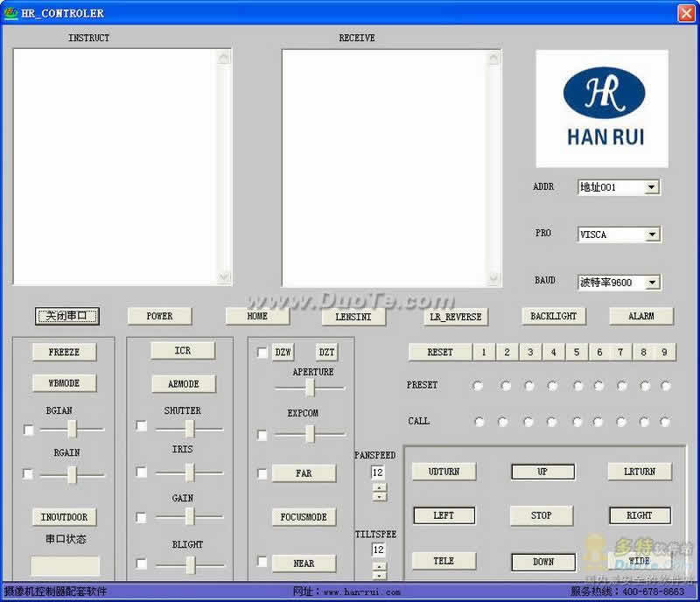Viewport: 700px width, 602px height.
Task: Increase TILTSPEE with up arrow
Action: tap(380, 566)
